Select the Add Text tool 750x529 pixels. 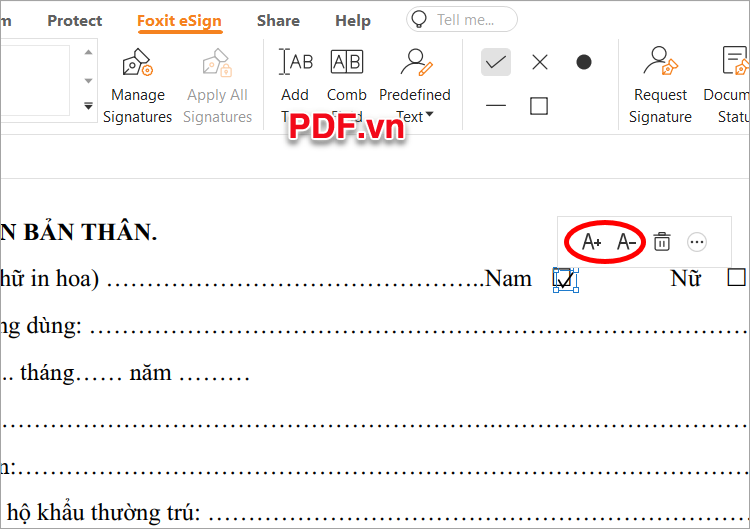coord(295,64)
